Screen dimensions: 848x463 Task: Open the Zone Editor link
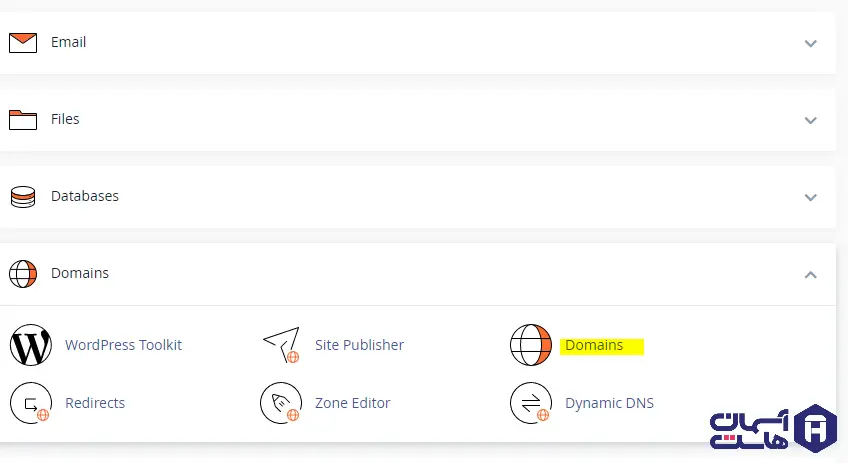[x=352, y=403]
